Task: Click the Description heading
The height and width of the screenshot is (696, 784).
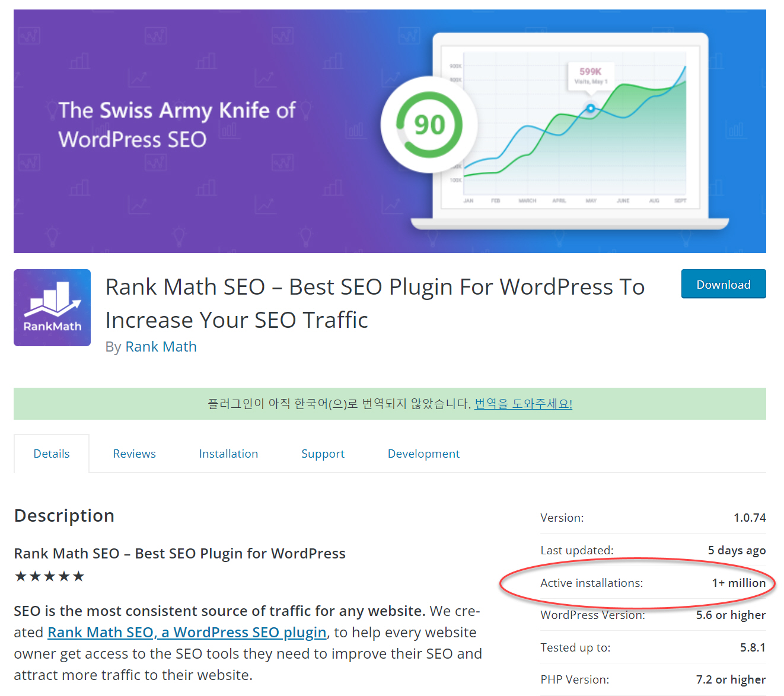Action: (x=64, y=516)
